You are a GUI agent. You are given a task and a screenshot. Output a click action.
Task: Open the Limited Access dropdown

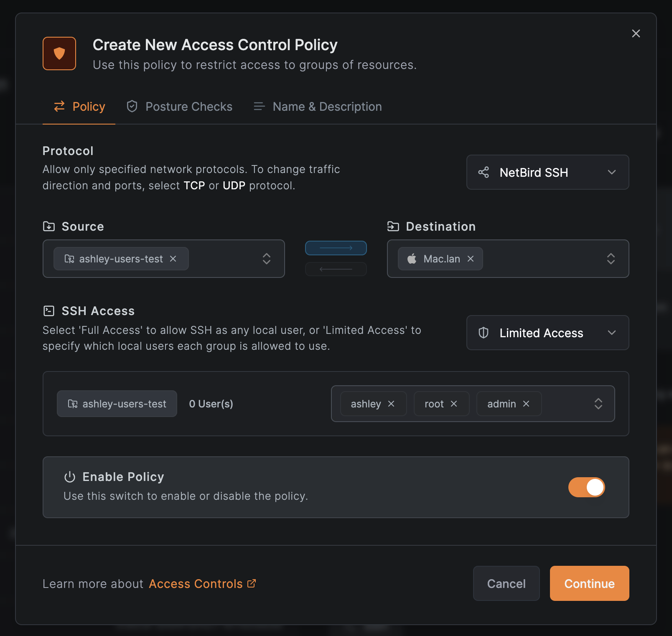pos(547,333)
